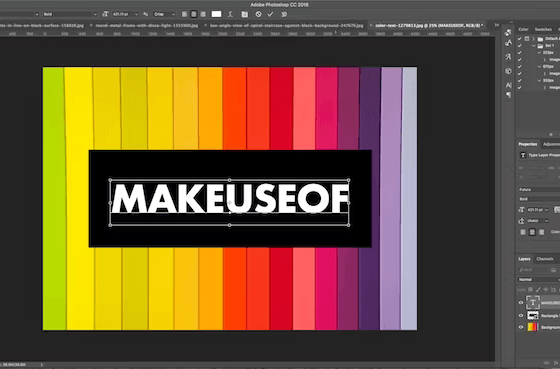This screenshot has width=560, height=369.
Task: Hide the Rectangle 1 layer
Action: tap(521, 315)
